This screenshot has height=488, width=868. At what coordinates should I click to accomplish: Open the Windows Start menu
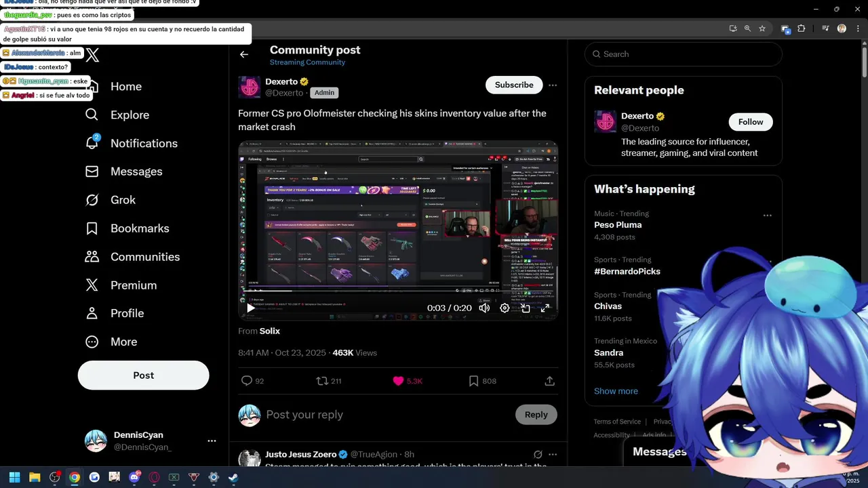(14, 477)
